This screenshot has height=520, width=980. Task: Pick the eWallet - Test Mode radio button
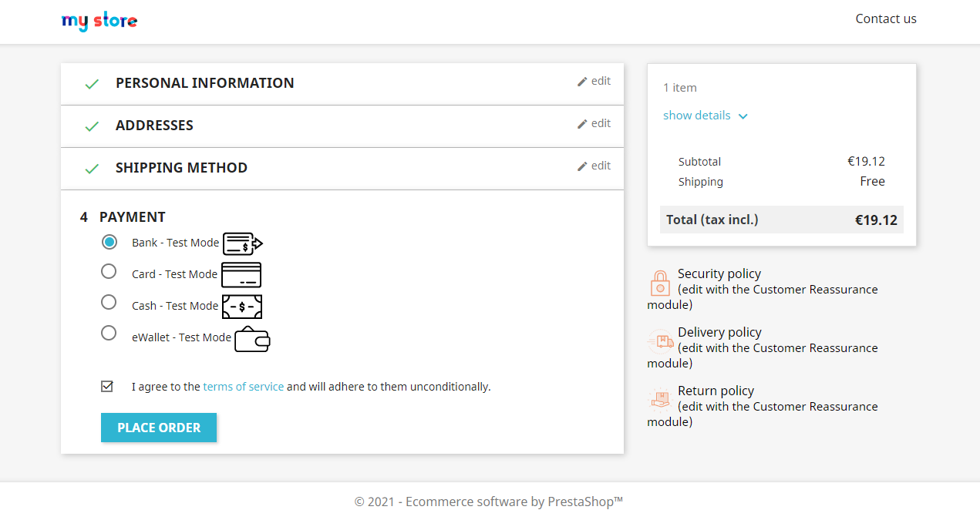pyautogui.click(x=109, y=333)
